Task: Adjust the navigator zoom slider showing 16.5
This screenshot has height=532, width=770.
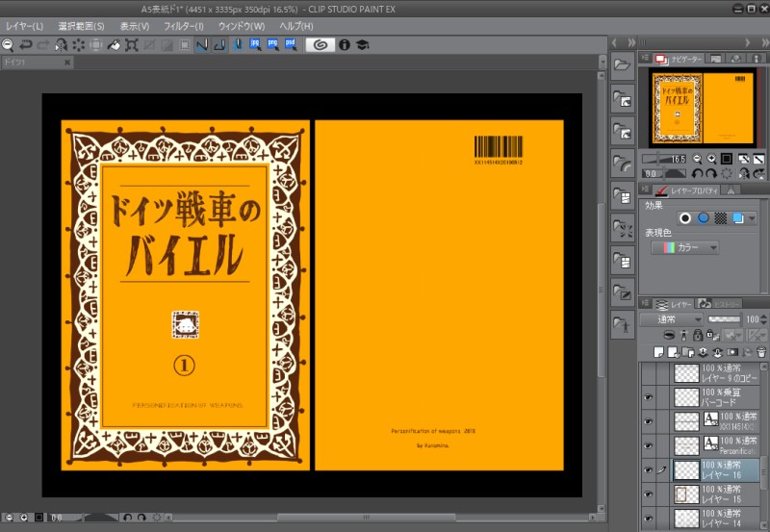Action: click(664, 159)
